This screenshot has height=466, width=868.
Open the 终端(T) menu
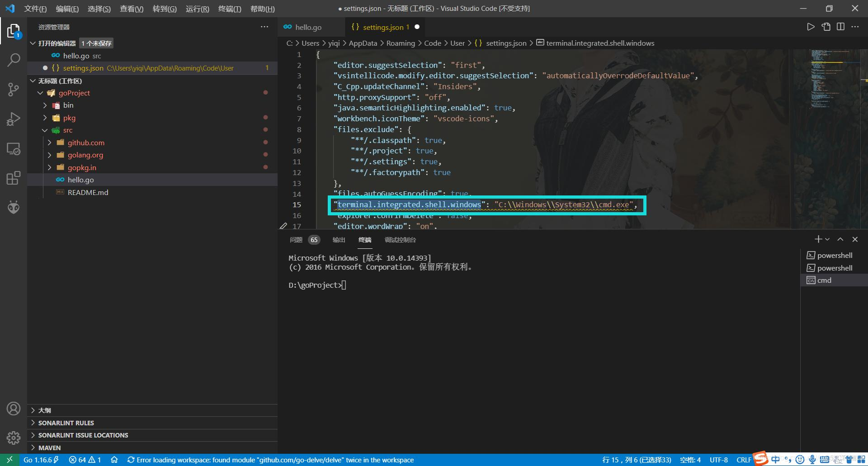(x=229, y=9)
